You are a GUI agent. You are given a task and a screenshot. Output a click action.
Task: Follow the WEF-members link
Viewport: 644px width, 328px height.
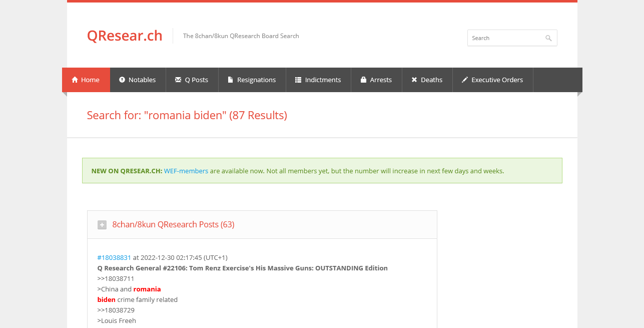tap(186, 171)
